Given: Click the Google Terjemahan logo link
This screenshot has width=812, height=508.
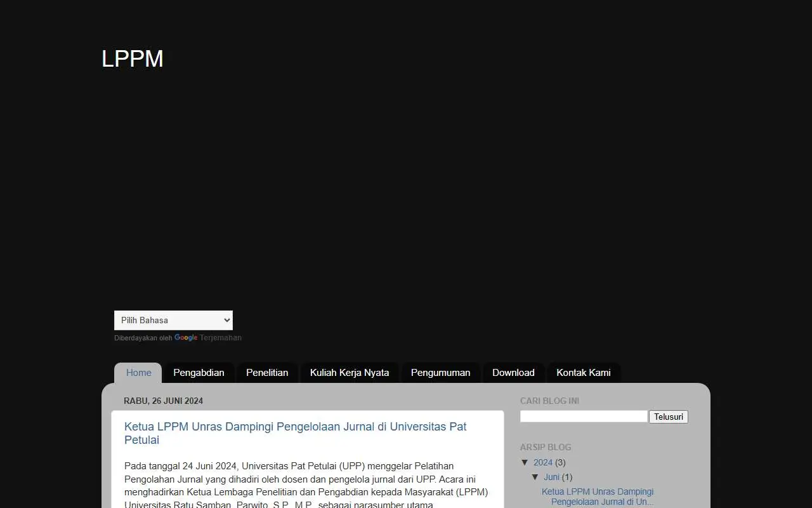Looking at the screenshot, I should 208,338.
